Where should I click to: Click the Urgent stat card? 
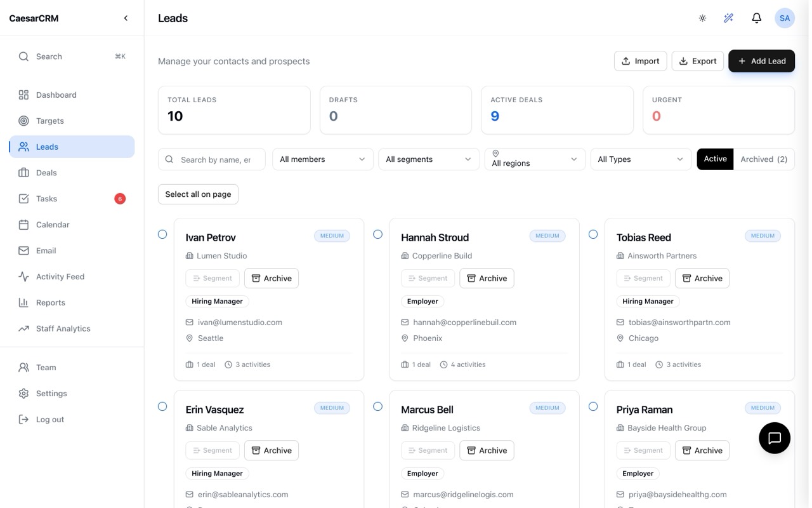coord(719,110)
